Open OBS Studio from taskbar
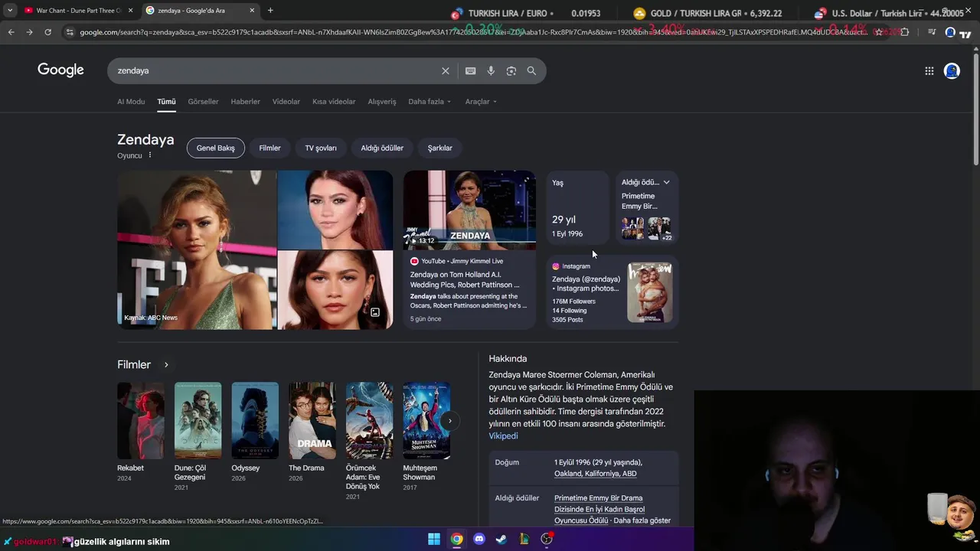 (547, 539)
